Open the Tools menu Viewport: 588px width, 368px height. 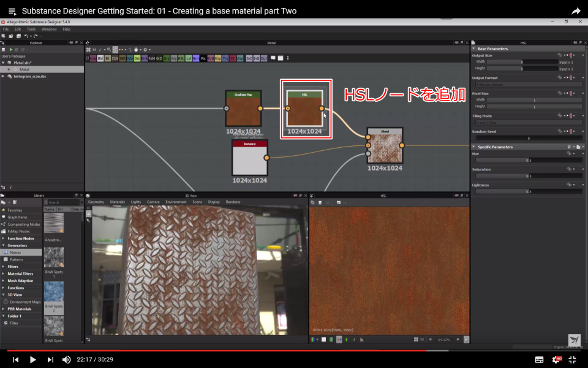31,29
